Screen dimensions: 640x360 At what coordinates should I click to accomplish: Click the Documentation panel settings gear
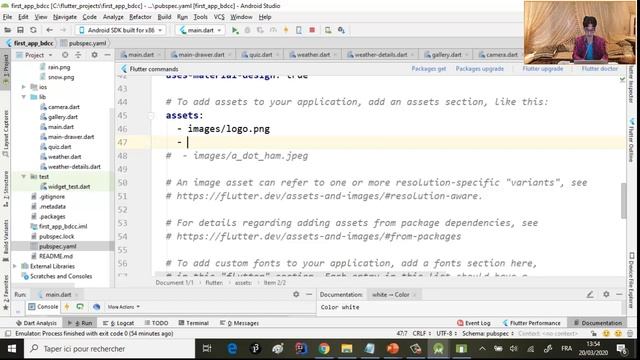pos(606,294)
